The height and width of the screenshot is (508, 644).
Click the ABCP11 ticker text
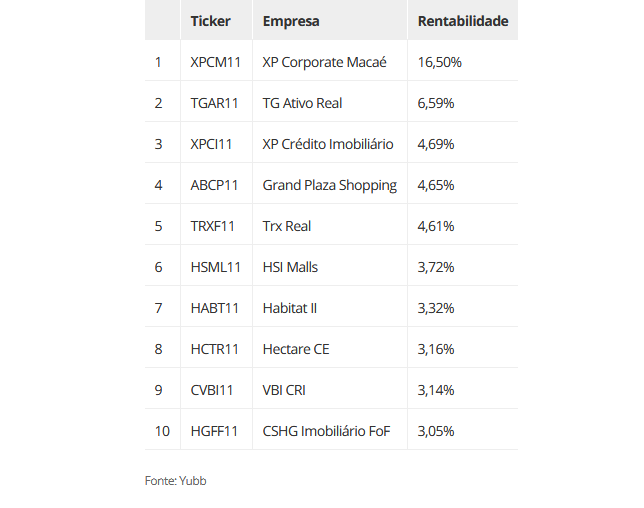[214, 185]
